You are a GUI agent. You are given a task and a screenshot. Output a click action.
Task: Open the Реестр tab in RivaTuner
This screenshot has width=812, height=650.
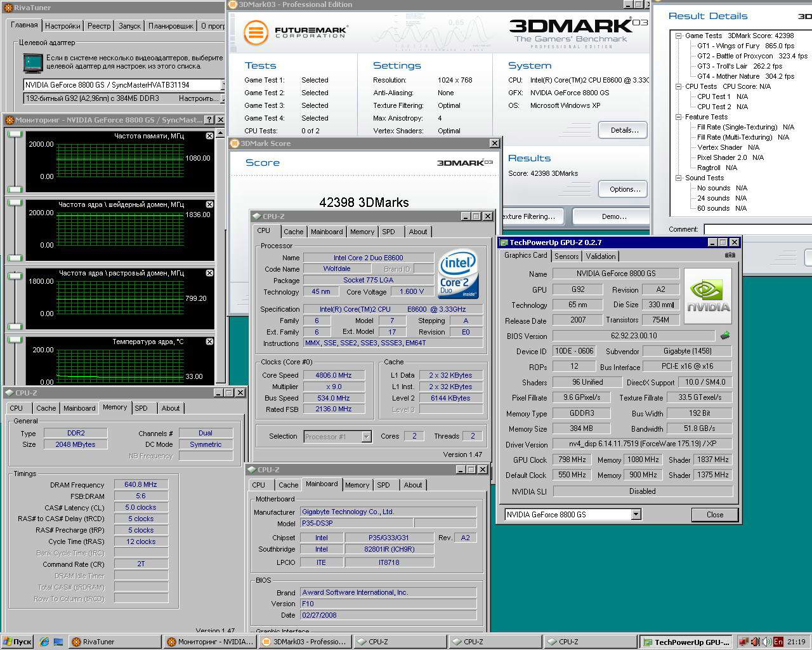[99, 26]
